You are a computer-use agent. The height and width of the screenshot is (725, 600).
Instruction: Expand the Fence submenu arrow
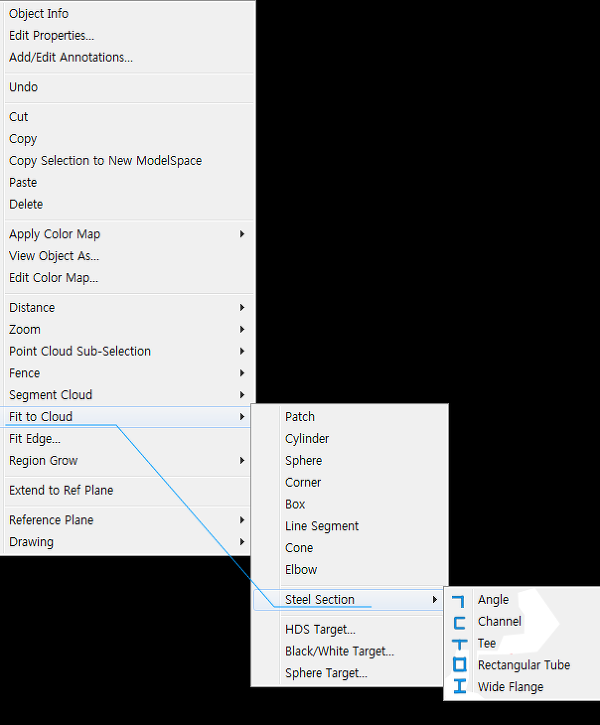242,373
